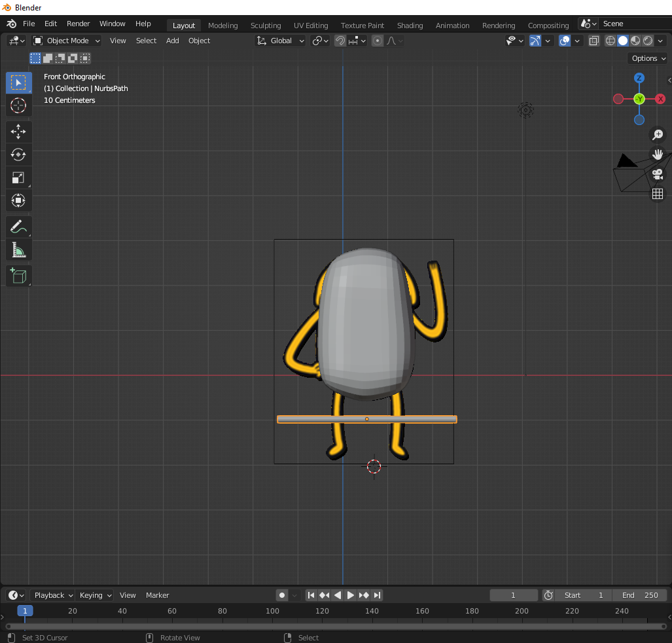Screen dimensions: 672x643
Task: Toggle X-ray mode
Action: pos(594,41)
